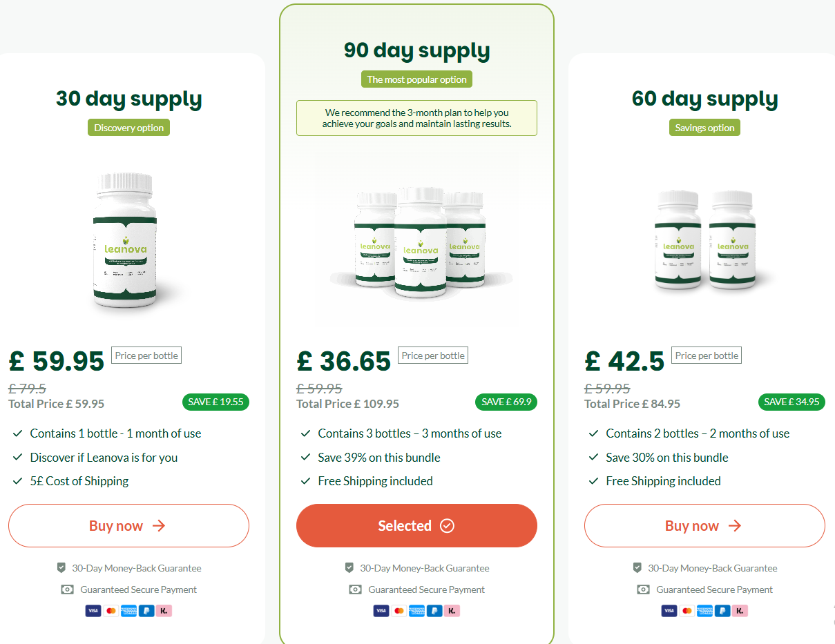Viewport: 835px width, 644px height.
Task: Buy the 60 day supply now
Action: coord(704,526)
